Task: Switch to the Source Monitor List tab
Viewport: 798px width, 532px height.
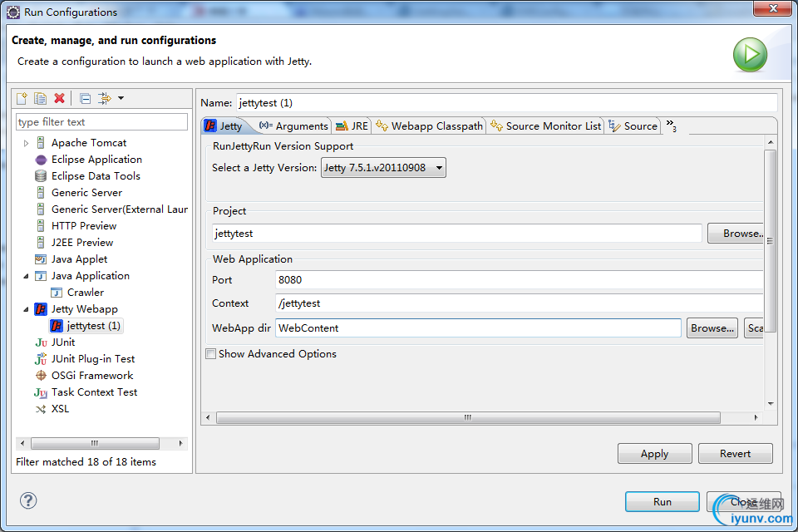Action: (x=545, y=126)
